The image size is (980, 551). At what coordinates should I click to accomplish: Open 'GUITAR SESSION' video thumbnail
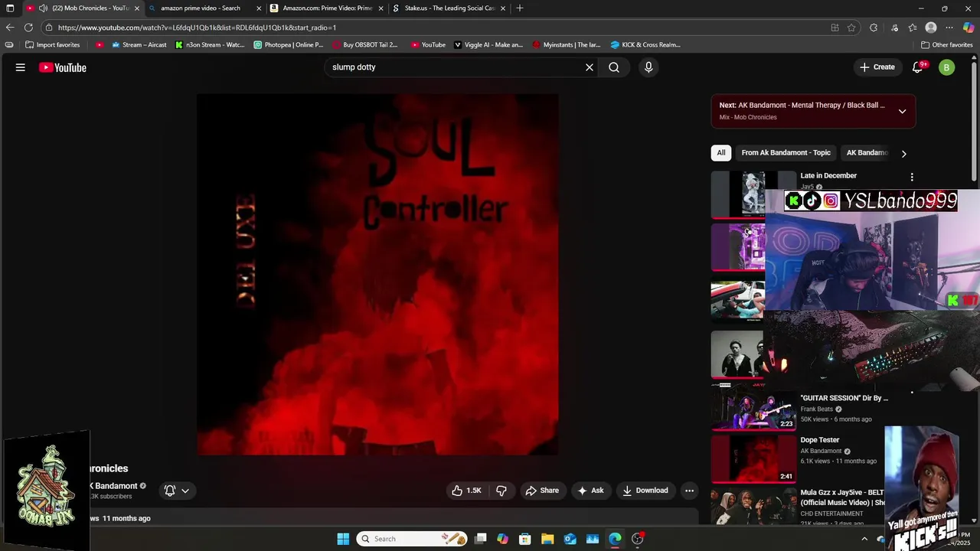coord(753,409)
